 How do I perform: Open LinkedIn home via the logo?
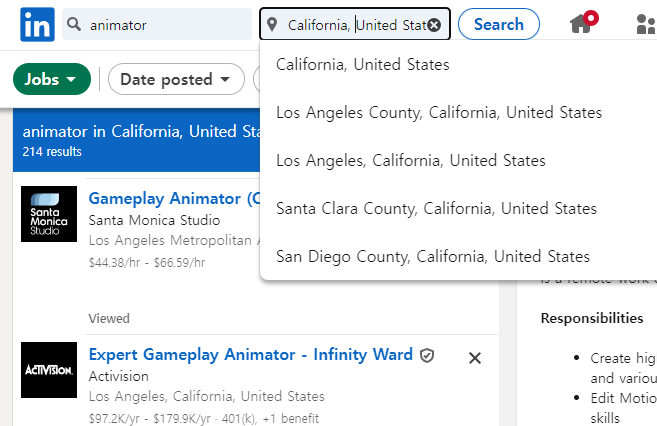[37, 24]
